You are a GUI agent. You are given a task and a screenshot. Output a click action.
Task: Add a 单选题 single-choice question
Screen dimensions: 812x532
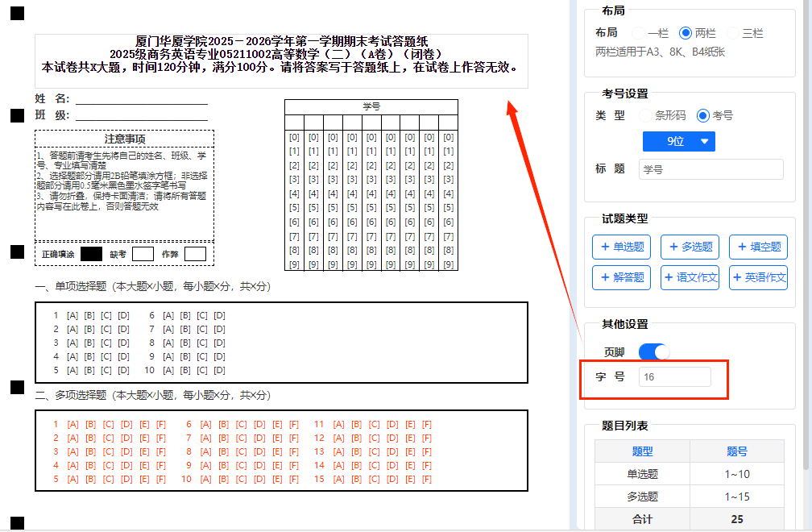[621, 247]
